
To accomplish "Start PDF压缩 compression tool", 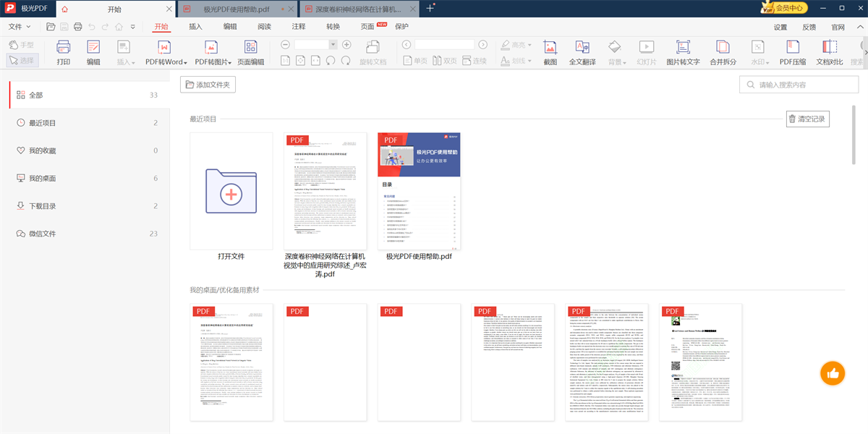I will pyautogui.click(x=793, y=52).
